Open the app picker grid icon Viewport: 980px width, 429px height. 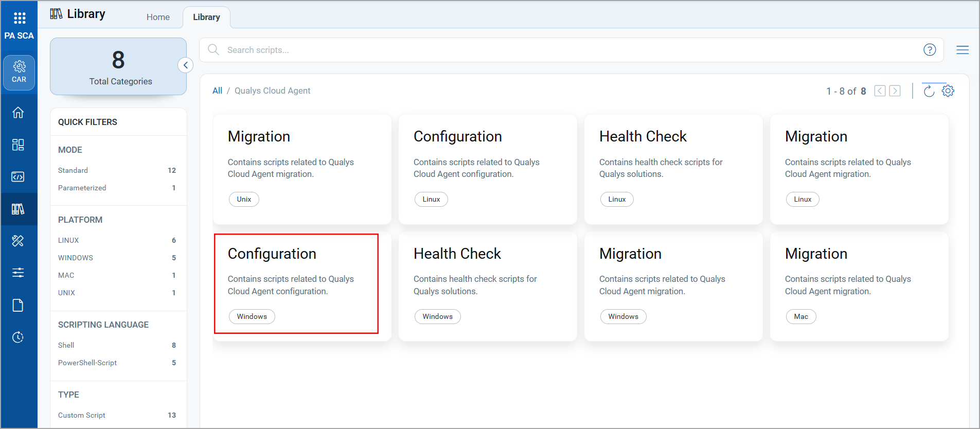19,18
